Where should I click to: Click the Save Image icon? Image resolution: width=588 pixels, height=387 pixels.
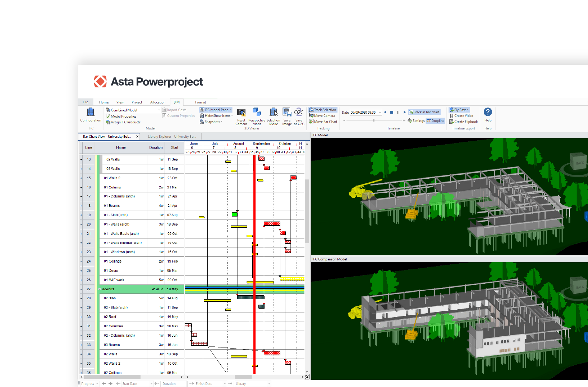(287, 117)
